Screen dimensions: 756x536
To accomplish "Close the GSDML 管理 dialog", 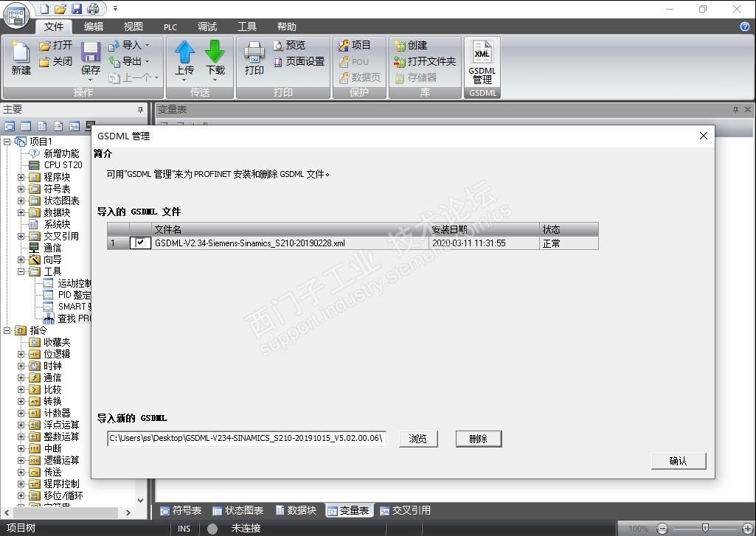I will coord(704,136).
